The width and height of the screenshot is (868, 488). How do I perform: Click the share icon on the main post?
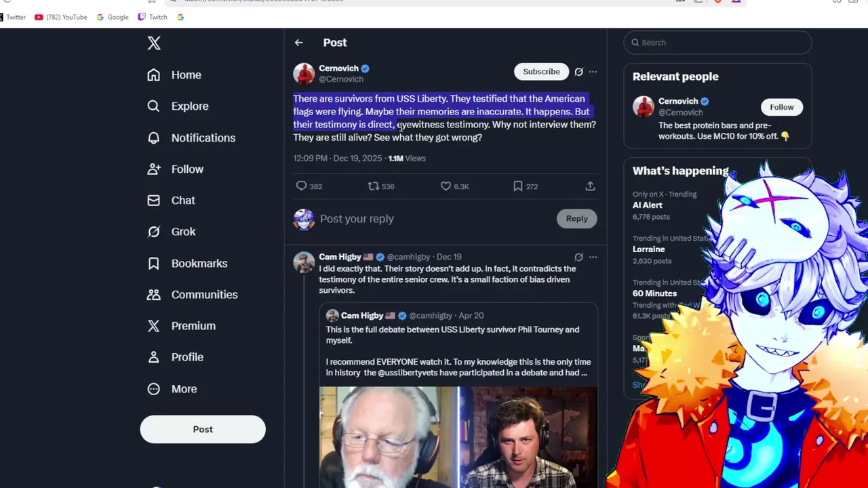[x=590, y=186]
